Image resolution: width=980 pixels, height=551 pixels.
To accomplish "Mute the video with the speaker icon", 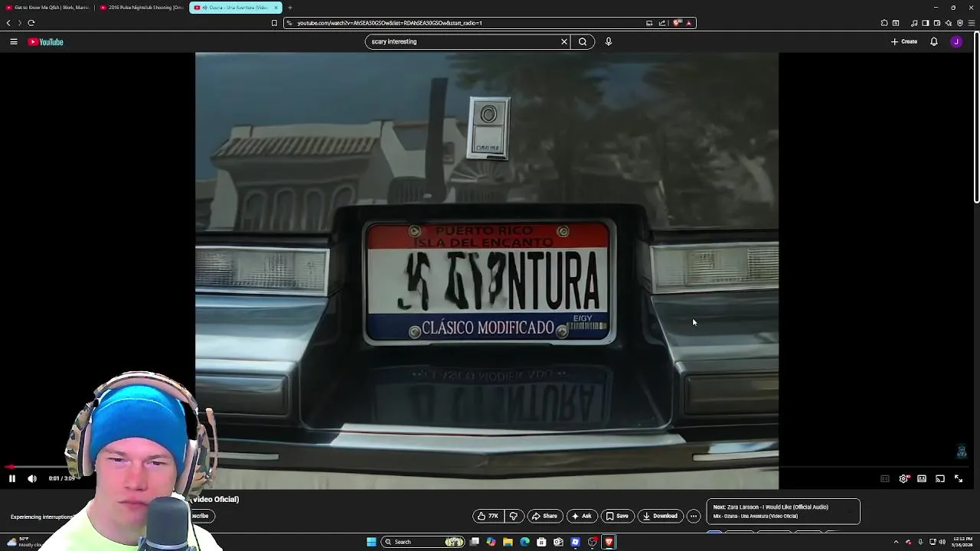I will [x=32, y=478].
